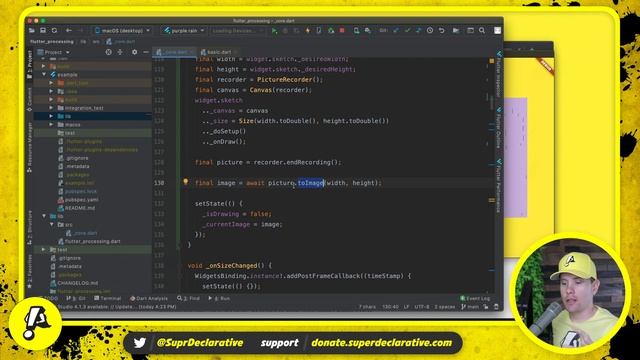The height and width of the screenshot is (360, 640).
Task: Click the @SuprDeclarative Twitter handle
Action: [200, 343]
